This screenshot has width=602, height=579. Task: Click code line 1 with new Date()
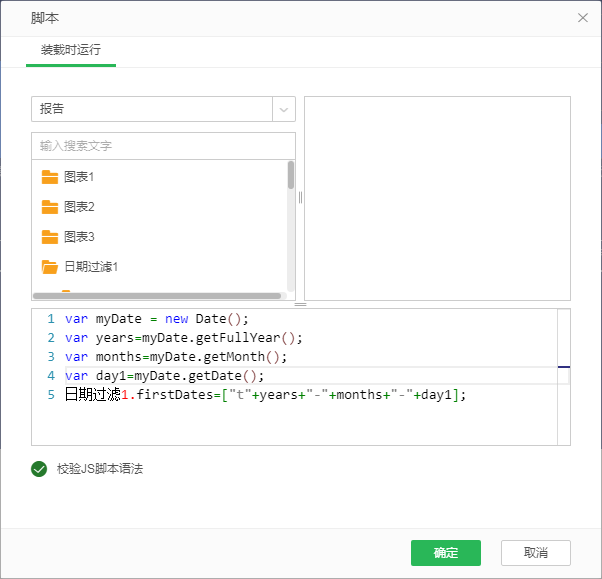pos(157,319)
